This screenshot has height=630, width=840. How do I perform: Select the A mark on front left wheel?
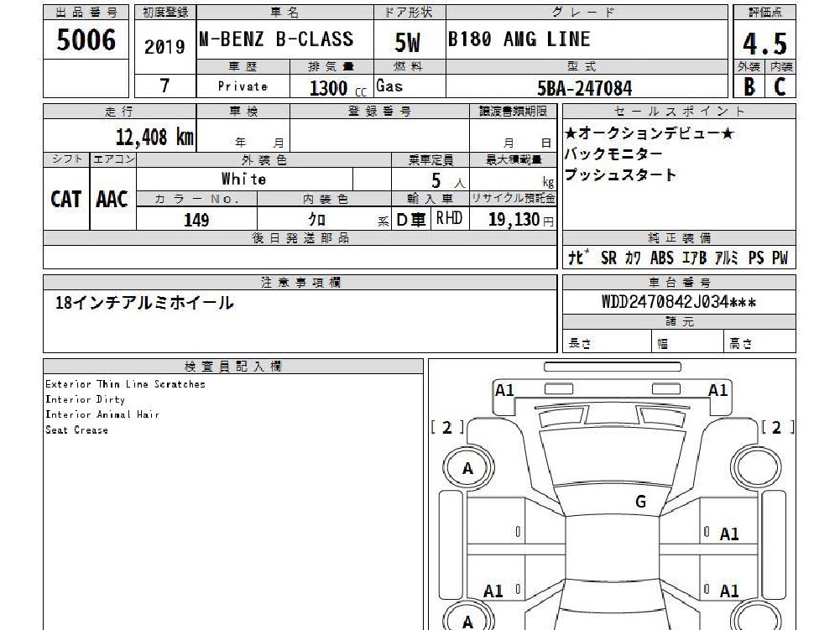(x=467, y=469)
